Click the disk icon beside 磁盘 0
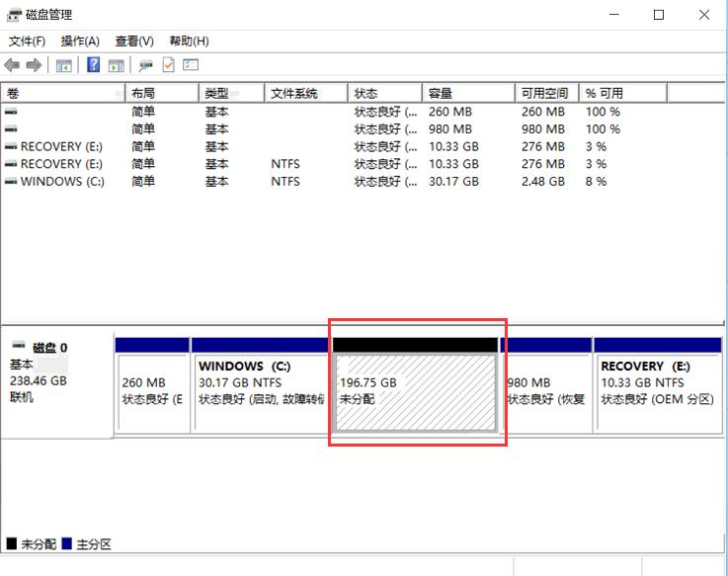 [x=19, y=345]
